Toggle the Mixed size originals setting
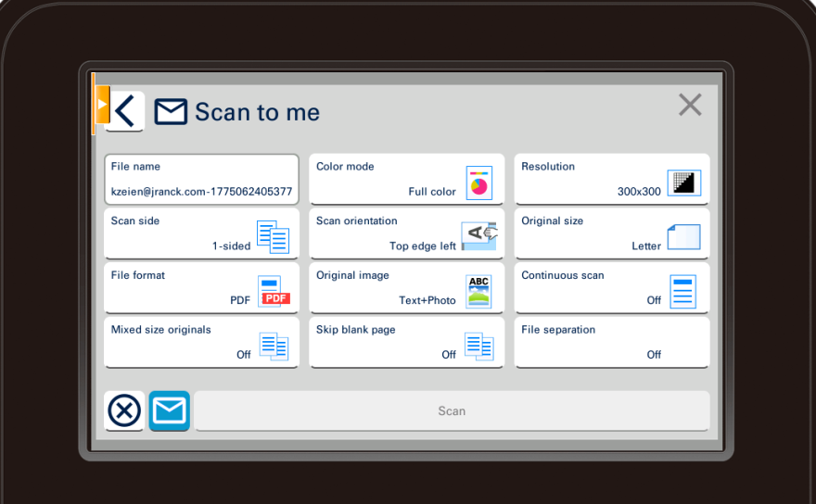The height and width of the screenshot is (504, 816). 201,343
